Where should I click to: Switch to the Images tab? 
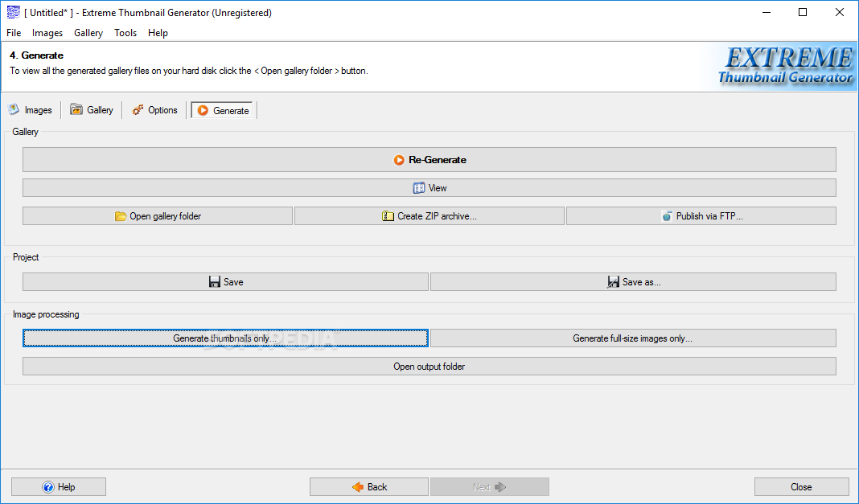coord(31,110)
